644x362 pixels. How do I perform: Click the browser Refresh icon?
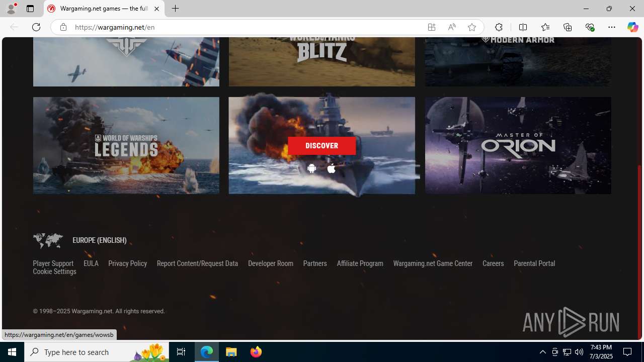pyautogui.click(x=36, y=27)
